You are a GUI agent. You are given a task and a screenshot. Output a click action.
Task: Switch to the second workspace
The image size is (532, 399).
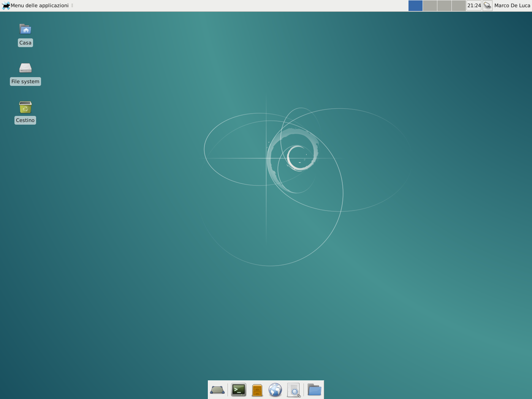point(430,6)
